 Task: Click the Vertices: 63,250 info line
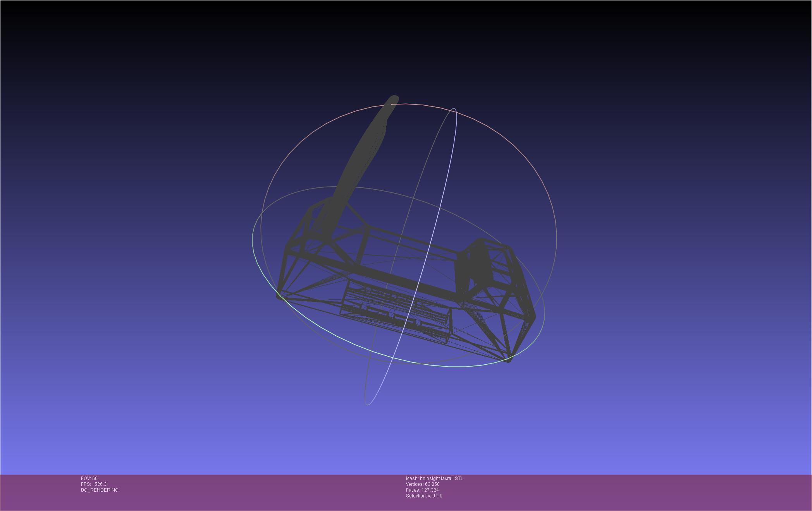point(423,484)
